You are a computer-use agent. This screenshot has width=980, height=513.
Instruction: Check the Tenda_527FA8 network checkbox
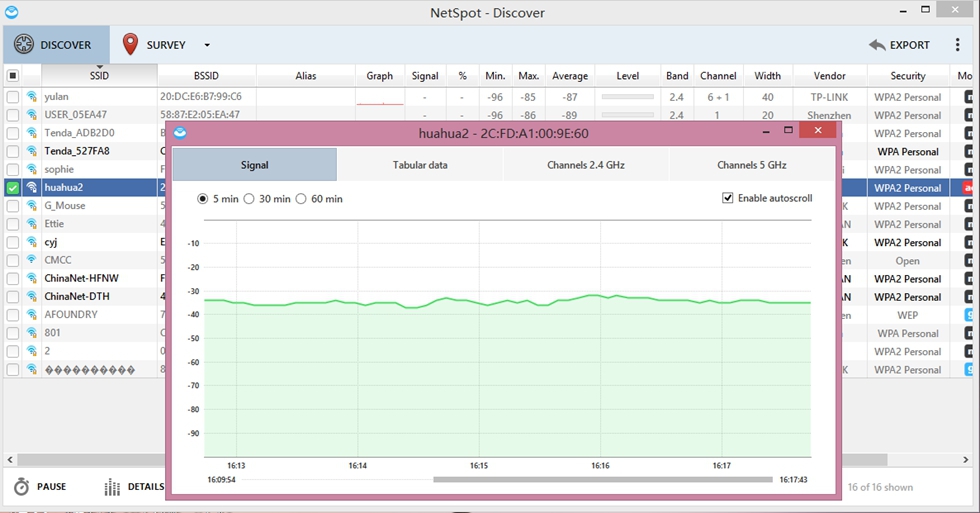12,151
